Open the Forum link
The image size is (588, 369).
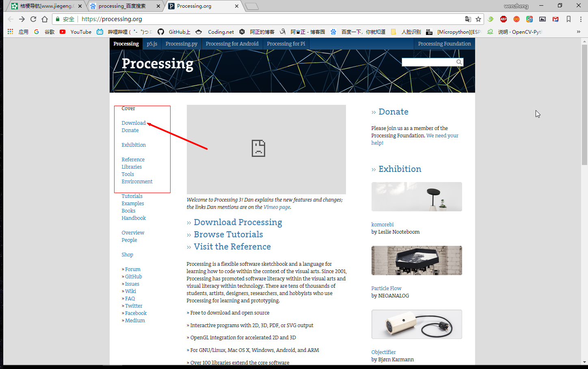click(x=132, y=269)
